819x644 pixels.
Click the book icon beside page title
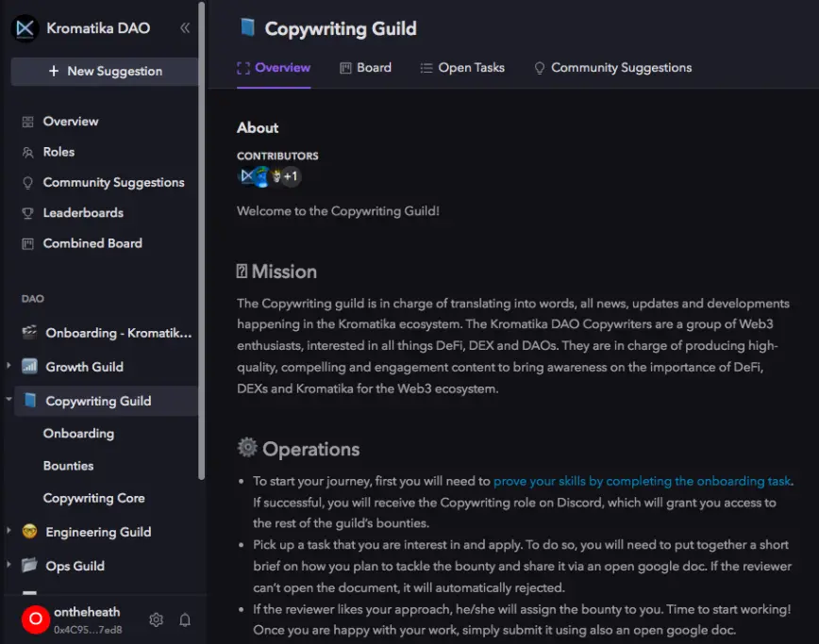[x=247, y=27]
